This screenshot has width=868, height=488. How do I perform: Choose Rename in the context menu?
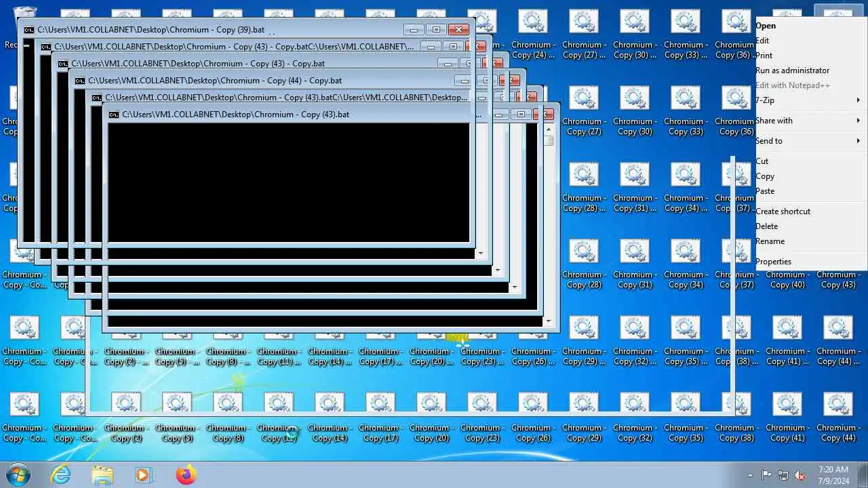coord(810,241)
